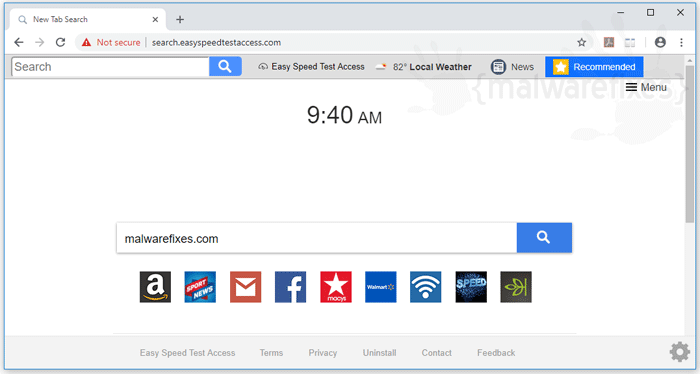Screen dimensions: 700x374
Task: Click the browser forward arrow
Action: (39, 42)
